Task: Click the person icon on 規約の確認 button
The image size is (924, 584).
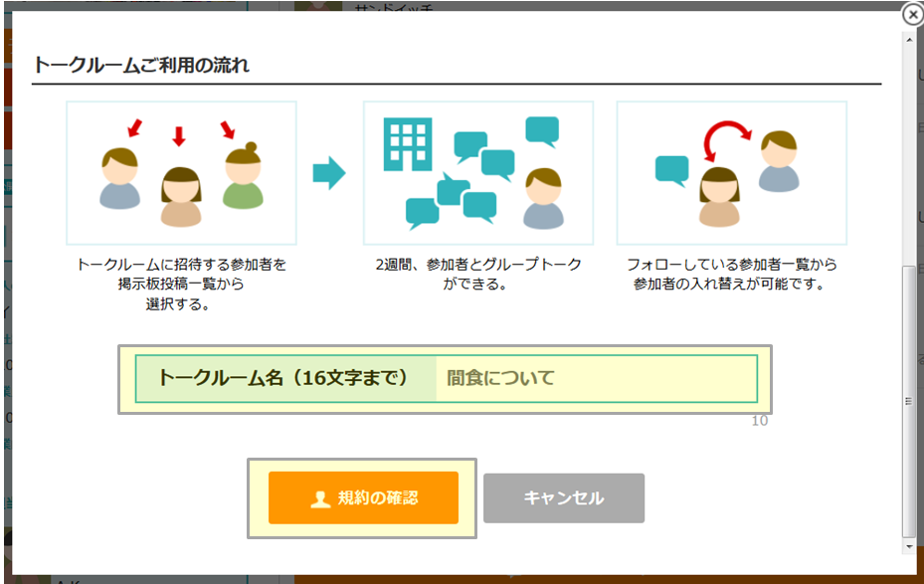Action: click(320, 499)
